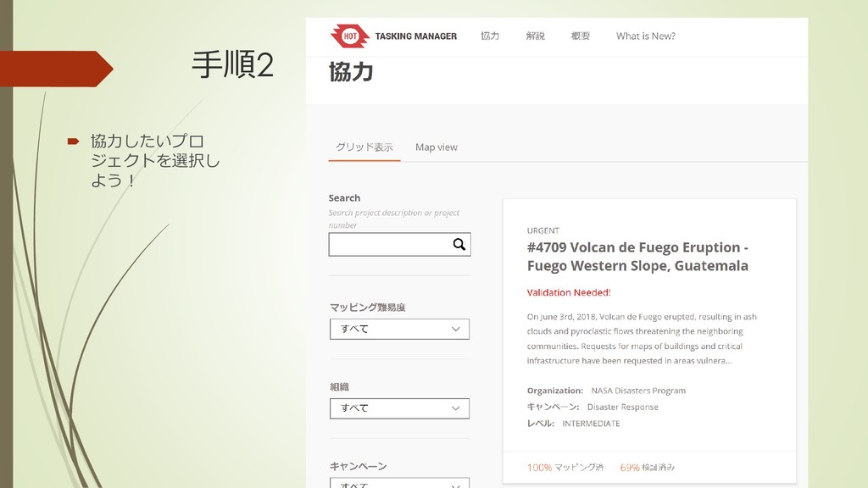Click the slide bullet text 協力したいプロジェクト
The height and width of the screenshot is (488, 868).
click(x=155, y=160)
